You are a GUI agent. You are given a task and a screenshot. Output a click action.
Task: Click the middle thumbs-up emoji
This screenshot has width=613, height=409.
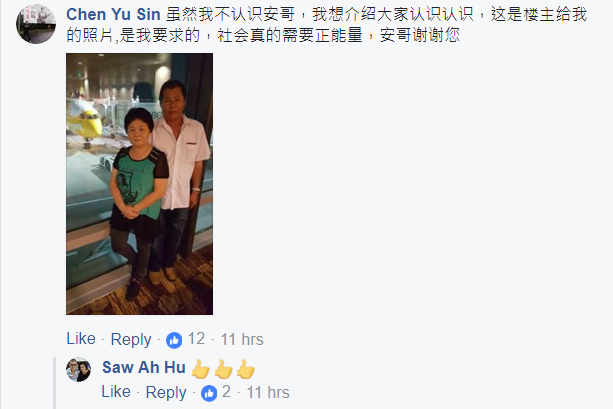(223, 369)
